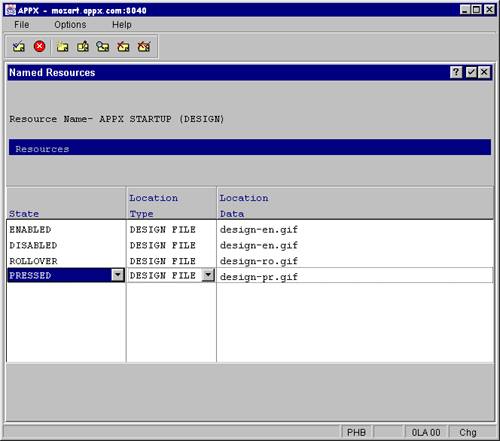Click the question mark help icon in Named Resources
This screenshot has height=441, width=500.
(456, 72)
